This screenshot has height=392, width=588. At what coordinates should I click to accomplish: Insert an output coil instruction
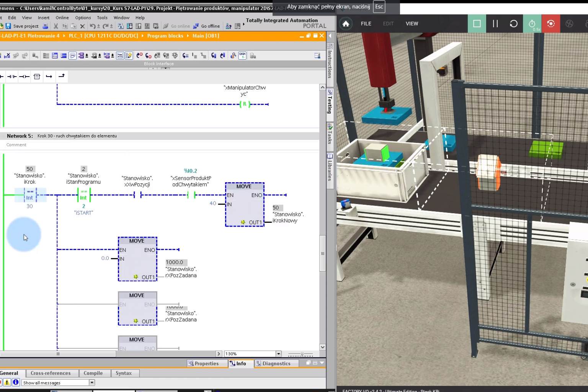[24, 77]
